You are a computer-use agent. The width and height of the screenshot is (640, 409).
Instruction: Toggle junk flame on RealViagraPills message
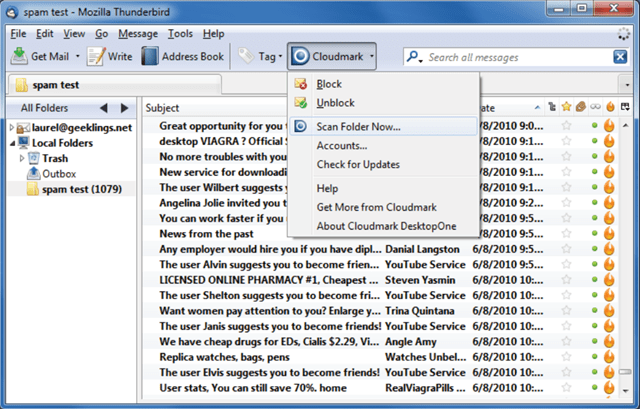[x=609, y=387]
